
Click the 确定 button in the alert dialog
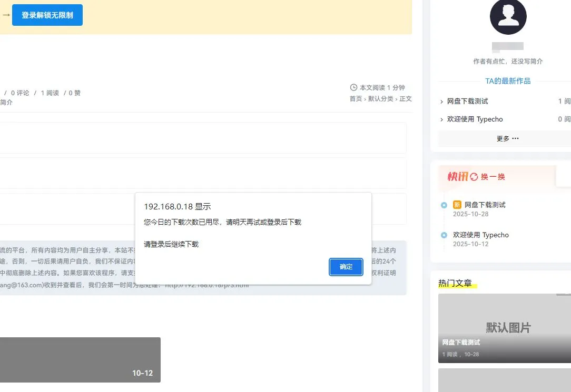click(346, 267)
